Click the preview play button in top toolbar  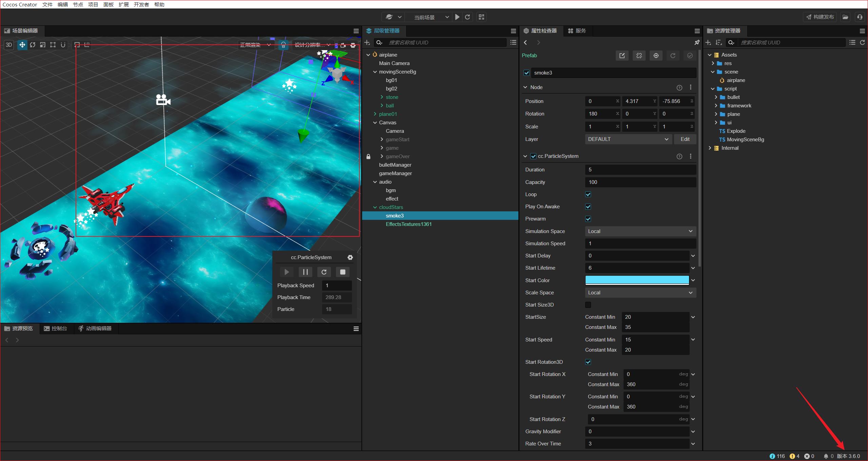click(457, 17)
